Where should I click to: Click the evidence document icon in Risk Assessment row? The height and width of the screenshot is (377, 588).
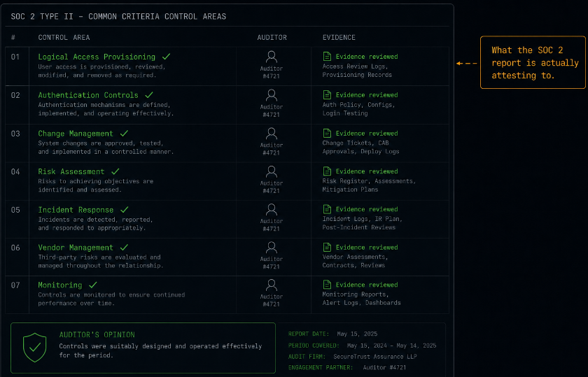(327, 171)
